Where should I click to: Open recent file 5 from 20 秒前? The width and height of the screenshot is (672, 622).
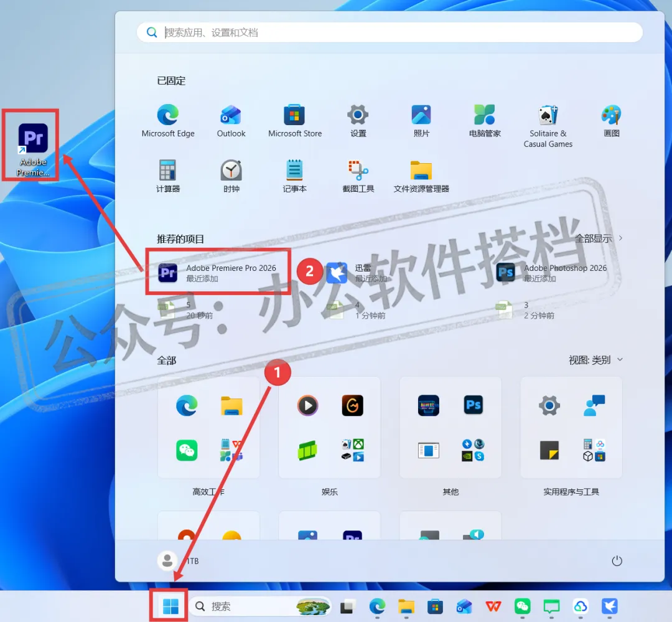(185, 310)
